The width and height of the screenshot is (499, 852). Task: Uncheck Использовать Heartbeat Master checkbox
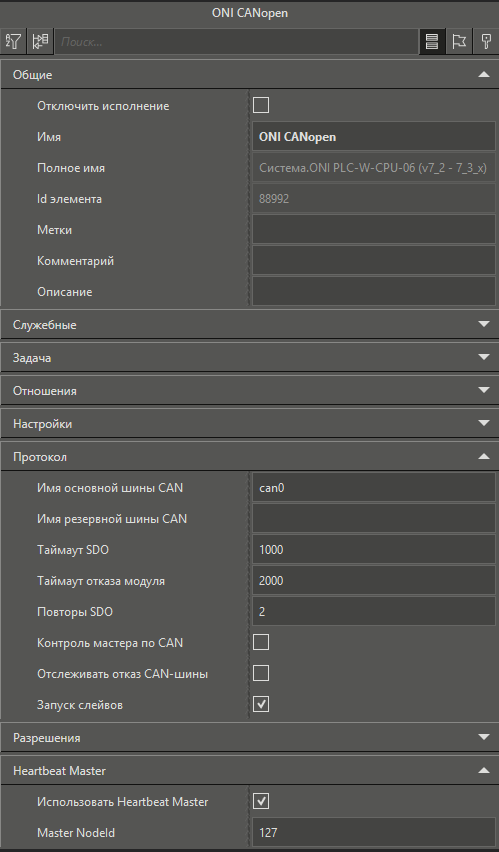click(x=261, y=801)
